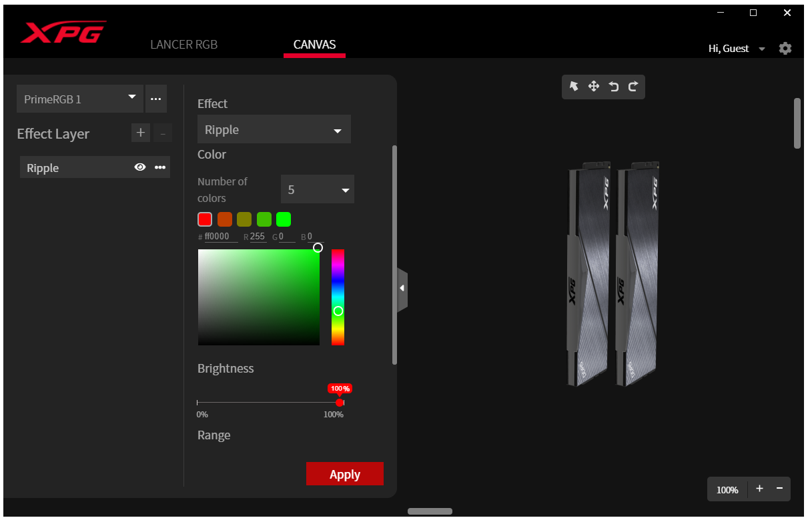Zoom out on the canvas

coord(779,489)
